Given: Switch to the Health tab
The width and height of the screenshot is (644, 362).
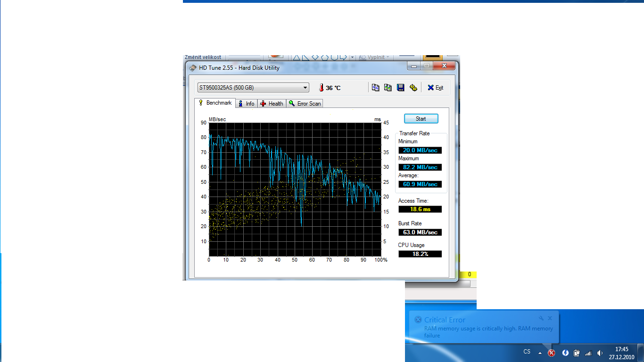Looking at the screenshot, I should point(272,104).
